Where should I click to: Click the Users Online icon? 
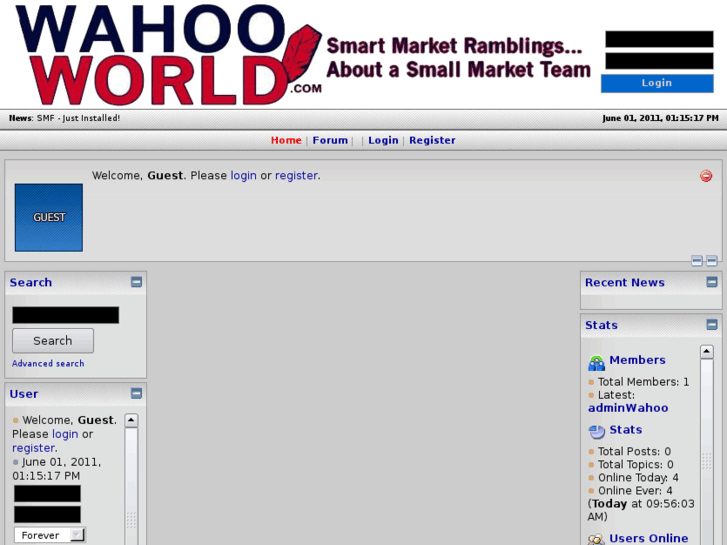(x=596, y=539)
